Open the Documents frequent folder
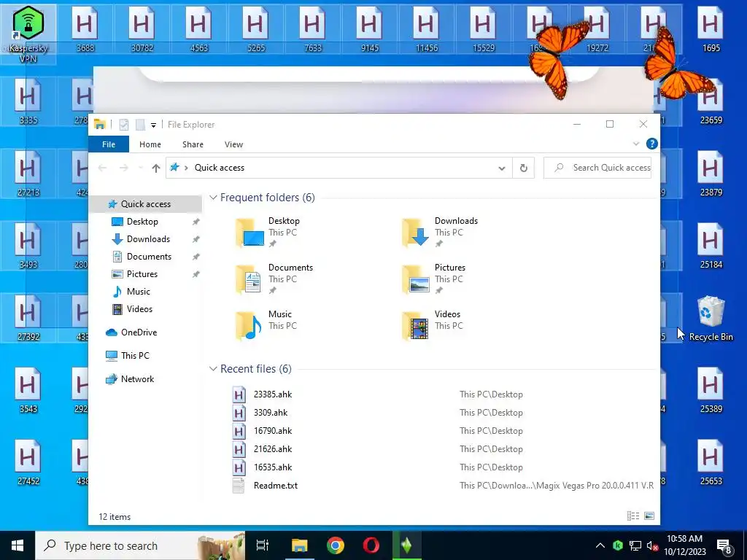 click(x=275, y=279)
